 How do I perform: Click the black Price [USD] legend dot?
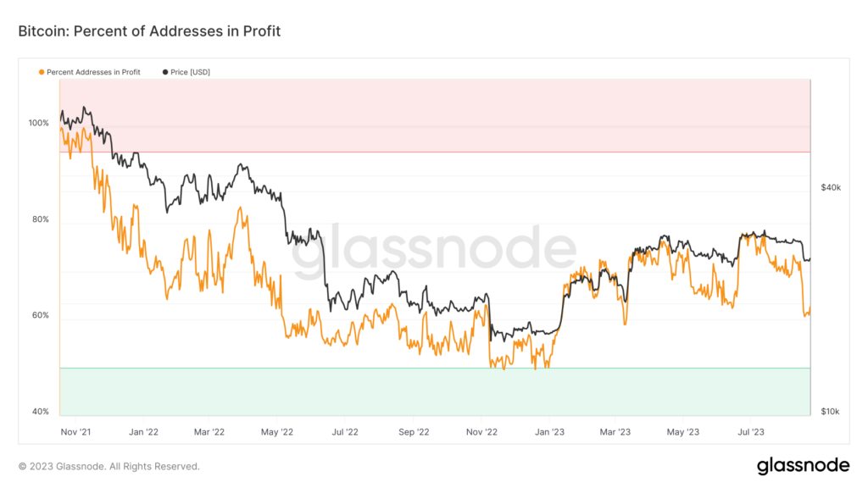pyautogui.click(x=164, y=72)
